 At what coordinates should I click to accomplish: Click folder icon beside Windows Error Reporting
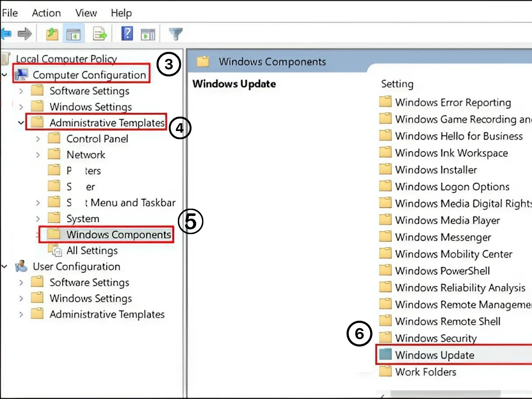pos(385,102)
